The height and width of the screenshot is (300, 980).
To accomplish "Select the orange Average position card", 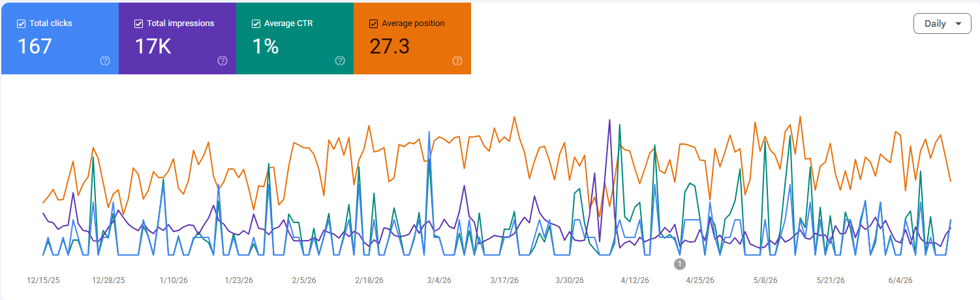I will click(x=412, y=38).
